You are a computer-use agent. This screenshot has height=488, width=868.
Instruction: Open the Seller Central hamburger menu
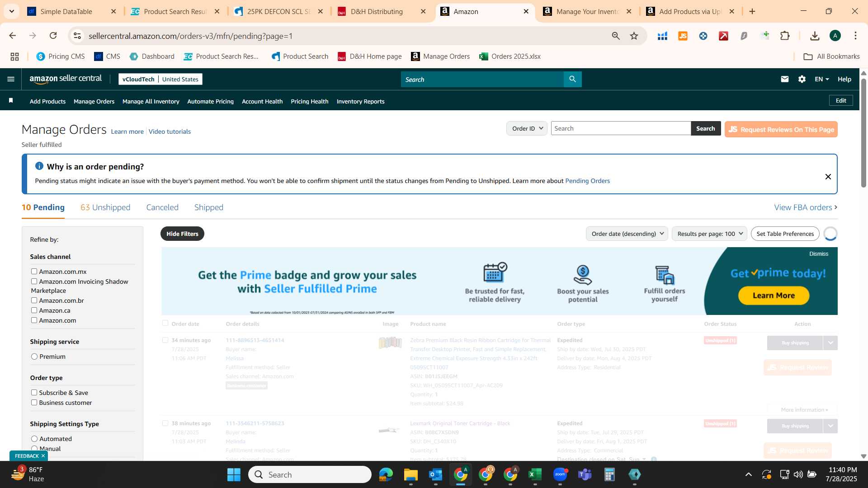11,79
